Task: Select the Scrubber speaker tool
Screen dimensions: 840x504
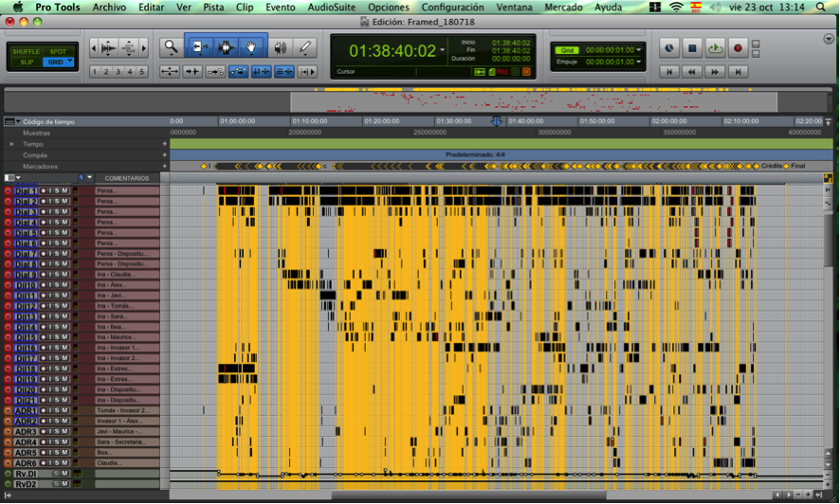Action: pyautogui.click(x=281, y=47)
